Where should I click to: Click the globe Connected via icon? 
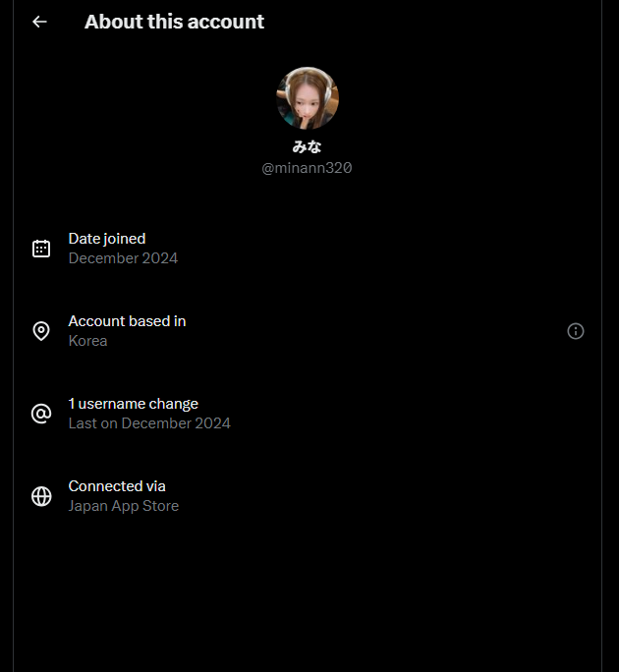41,496
